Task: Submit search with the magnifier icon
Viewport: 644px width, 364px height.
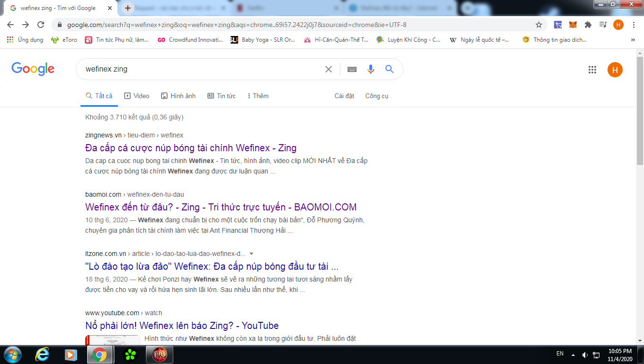Action: coord(389,69)
